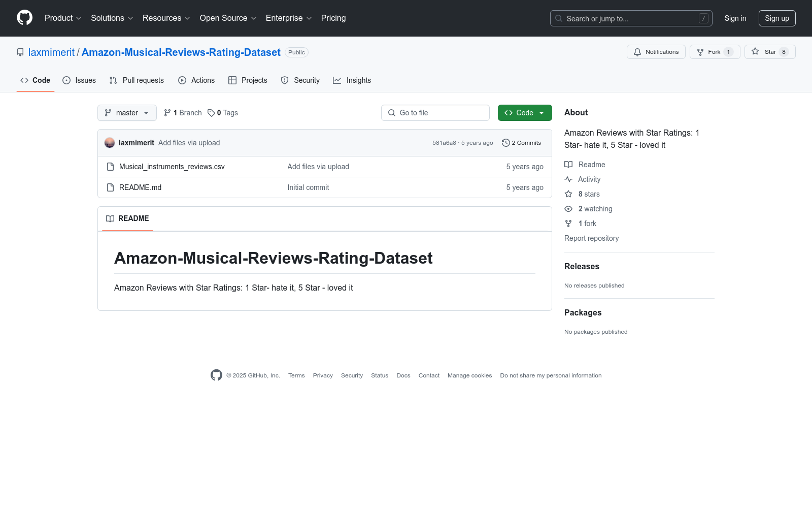Screen dimensions: 812x508
Task: Open the Insights tab
Action: pos(352,80)
